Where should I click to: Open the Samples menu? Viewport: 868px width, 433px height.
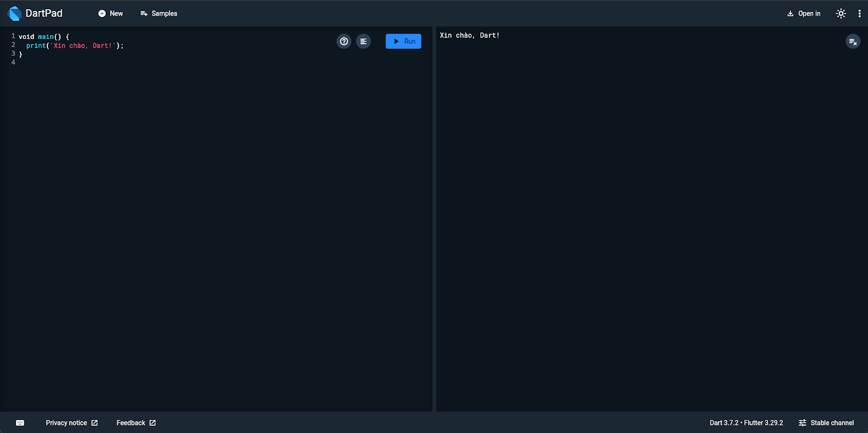tap(159, 14)
